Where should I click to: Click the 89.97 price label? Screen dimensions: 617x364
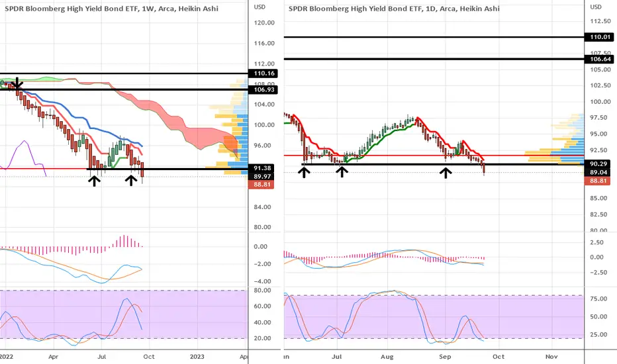click(261, 176)
